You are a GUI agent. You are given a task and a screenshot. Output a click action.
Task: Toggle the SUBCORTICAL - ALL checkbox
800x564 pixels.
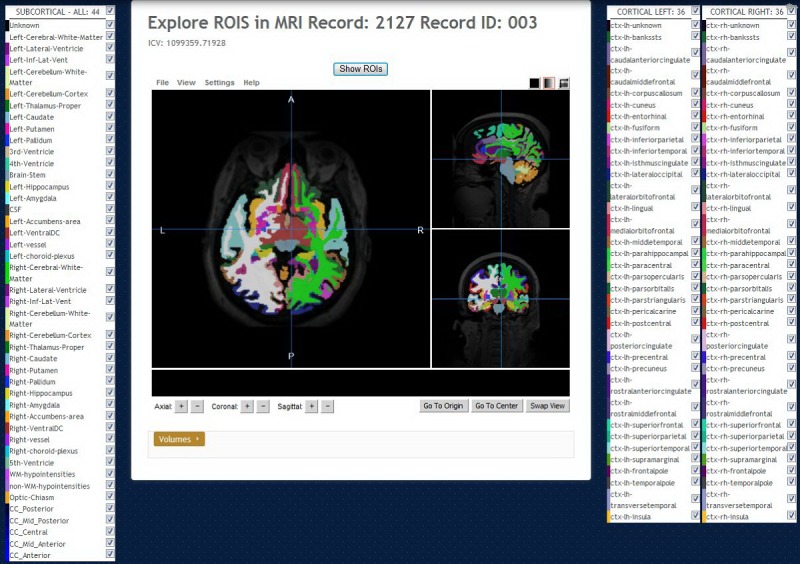point(110,11)
